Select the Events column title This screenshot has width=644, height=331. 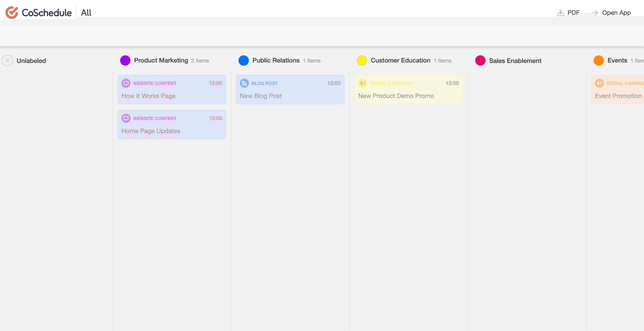(x=617, y=60)
